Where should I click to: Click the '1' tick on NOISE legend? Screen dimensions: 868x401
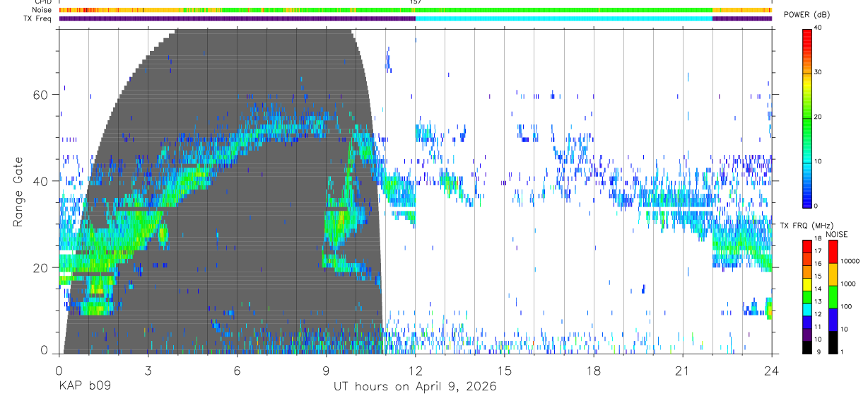point(842,351)
